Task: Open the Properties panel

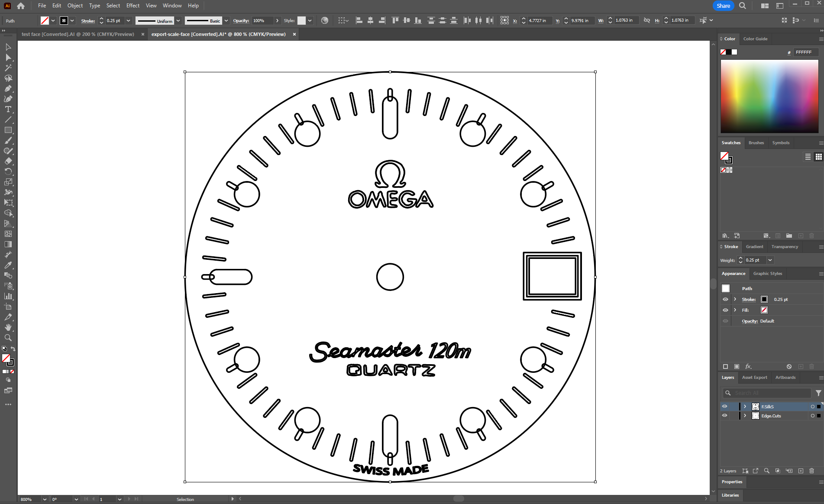Action: tap(732, 482)
